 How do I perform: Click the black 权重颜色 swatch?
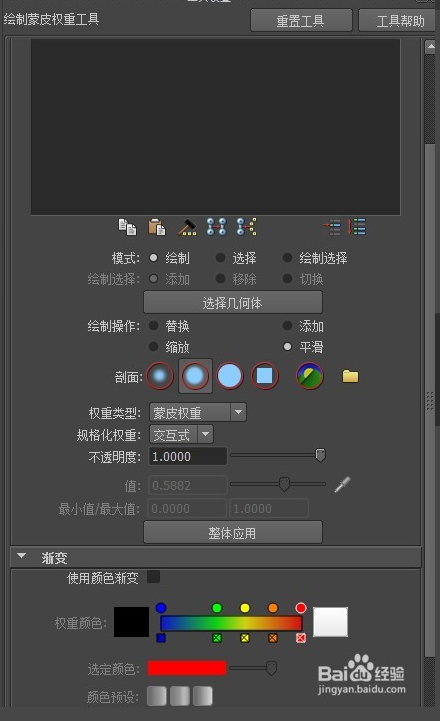131,622
